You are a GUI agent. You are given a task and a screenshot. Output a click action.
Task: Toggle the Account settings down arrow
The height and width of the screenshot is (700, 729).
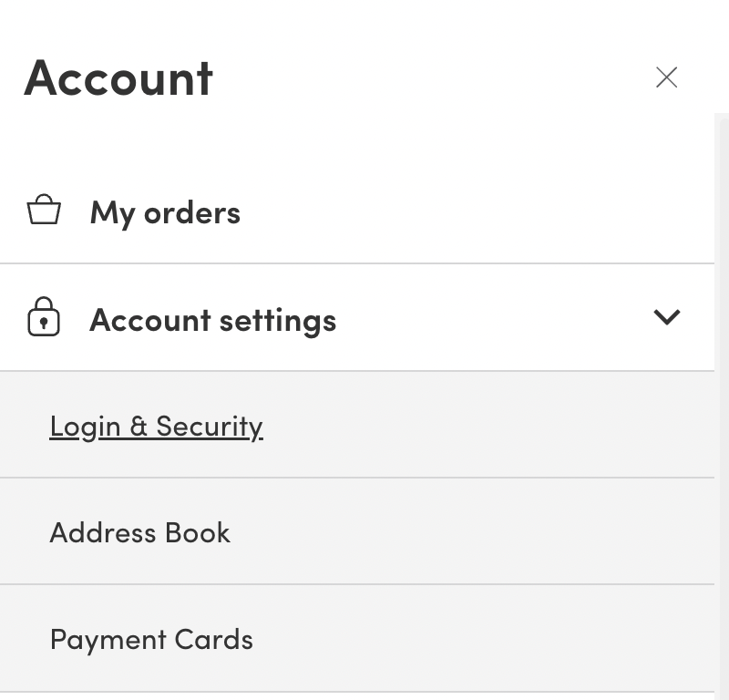pos(667,317)
